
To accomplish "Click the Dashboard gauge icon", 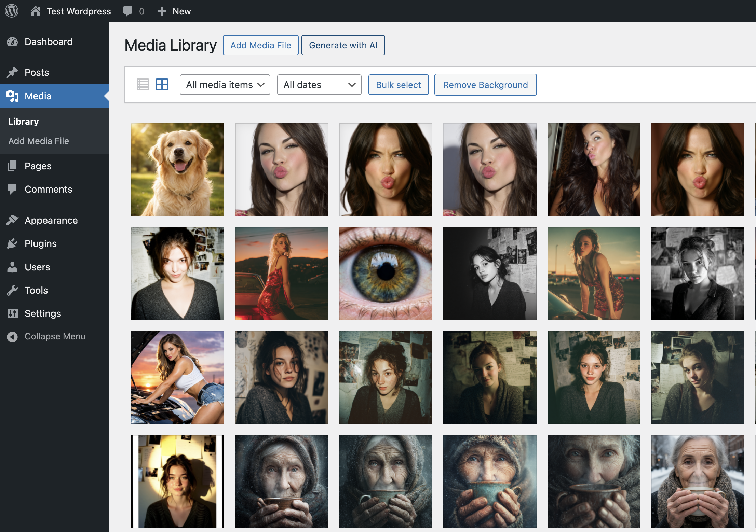I will pyautogui.click(x=13, y=41).
